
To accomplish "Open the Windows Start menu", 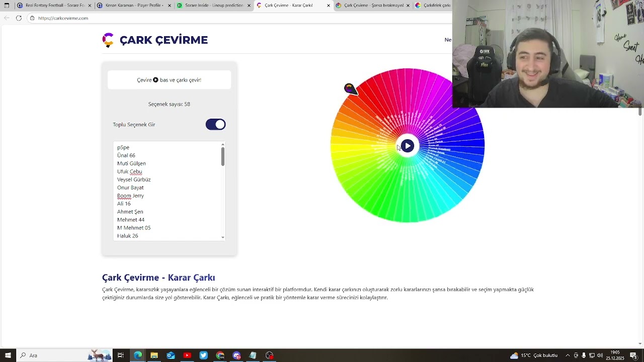I will (8, 355).
